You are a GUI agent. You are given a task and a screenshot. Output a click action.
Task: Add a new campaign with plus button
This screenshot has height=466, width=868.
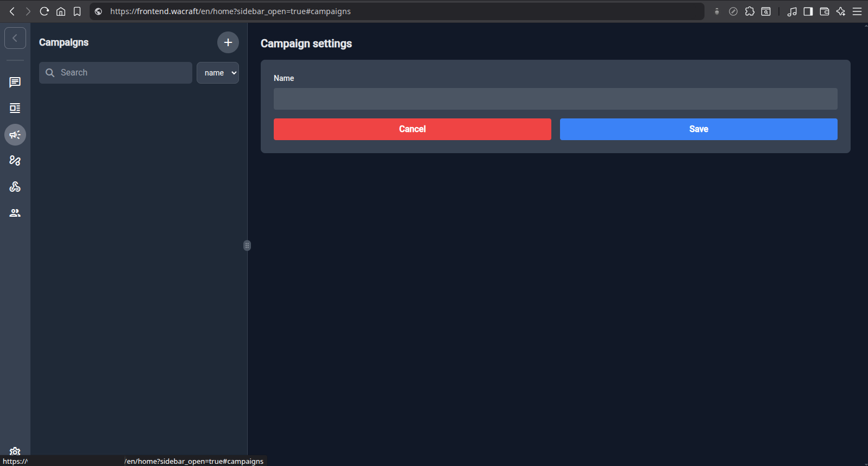coord(228,42)
